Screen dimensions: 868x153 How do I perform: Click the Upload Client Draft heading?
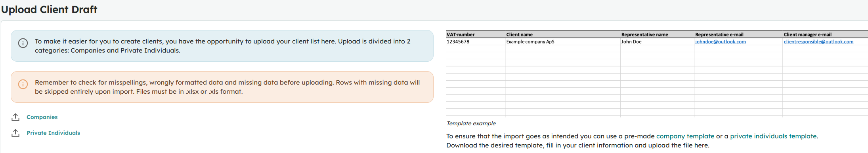tap(49, 9)
